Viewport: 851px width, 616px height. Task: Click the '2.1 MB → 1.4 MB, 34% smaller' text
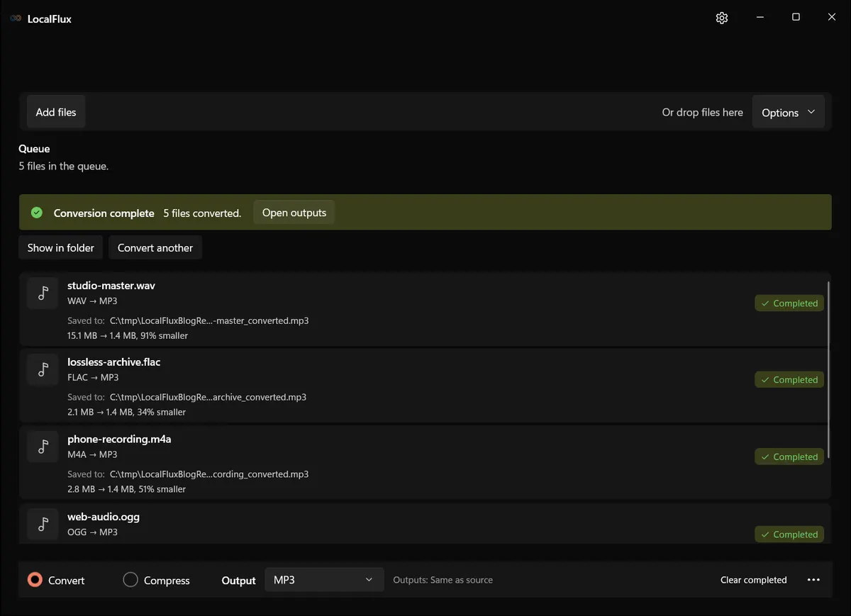127,412
